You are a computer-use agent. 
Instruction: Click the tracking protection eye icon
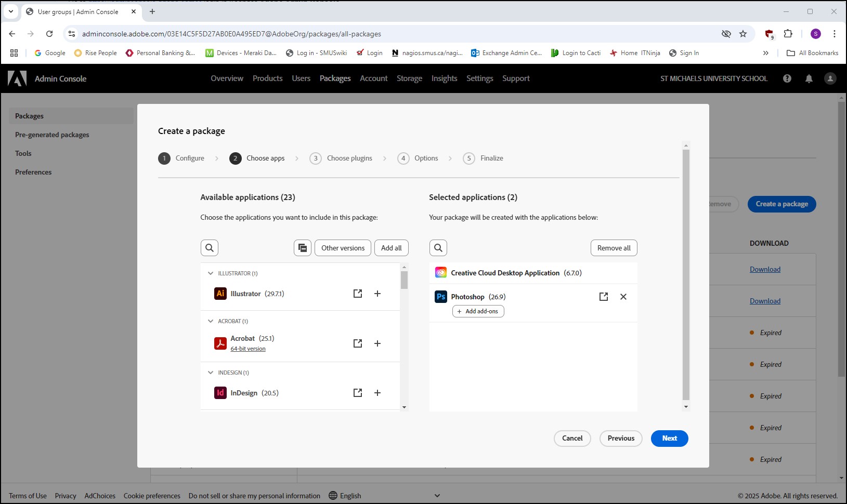726,34
